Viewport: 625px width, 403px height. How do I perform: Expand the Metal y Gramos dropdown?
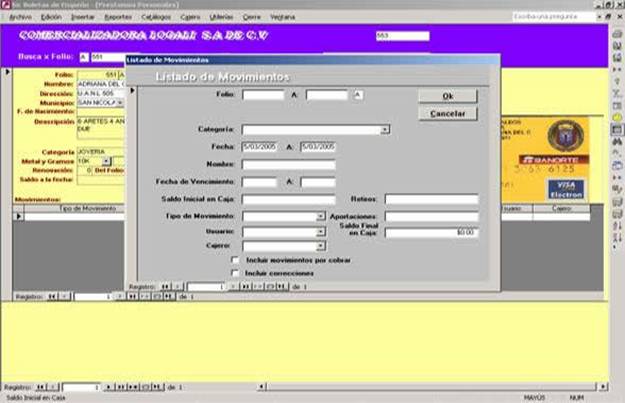[x=106, y=161]
